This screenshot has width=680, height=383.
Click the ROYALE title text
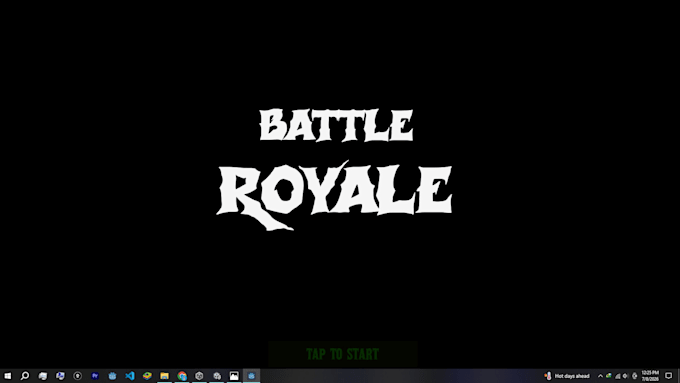pyautogui.click(x=334, y=195)
